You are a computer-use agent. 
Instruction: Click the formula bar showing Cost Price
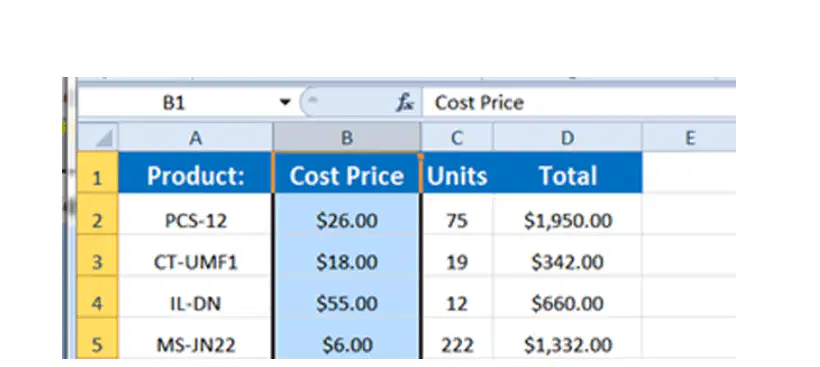pos(579,102)
